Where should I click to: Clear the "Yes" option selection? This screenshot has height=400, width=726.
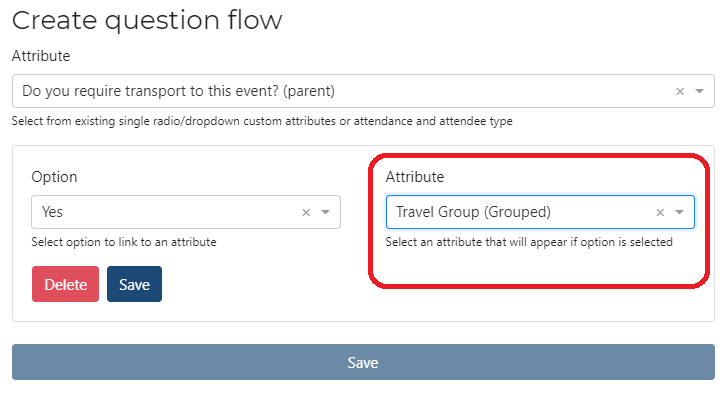pos(306,212)
